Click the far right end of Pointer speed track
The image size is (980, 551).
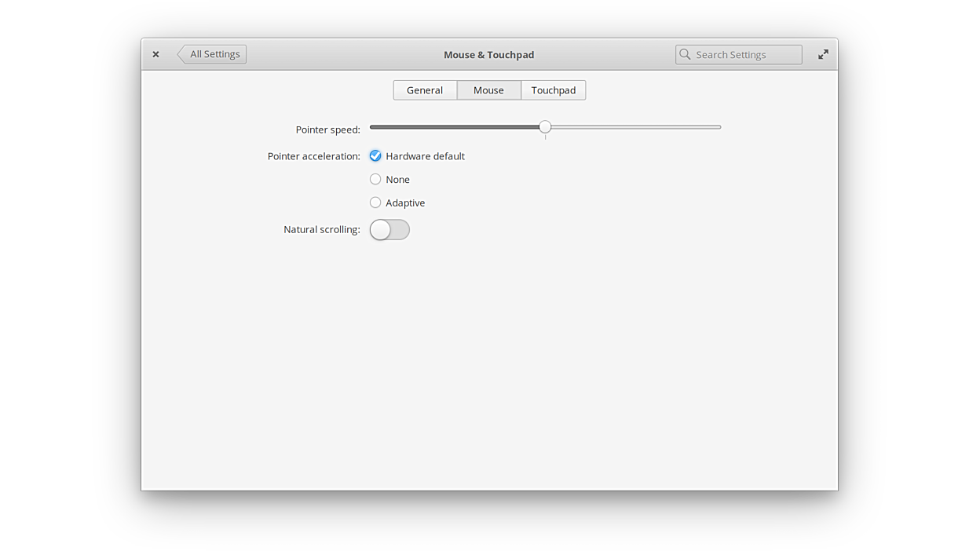(718, 126)
